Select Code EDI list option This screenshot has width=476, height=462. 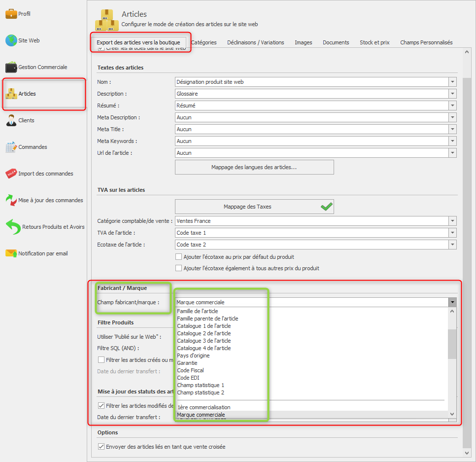click(x=312, y=378)
